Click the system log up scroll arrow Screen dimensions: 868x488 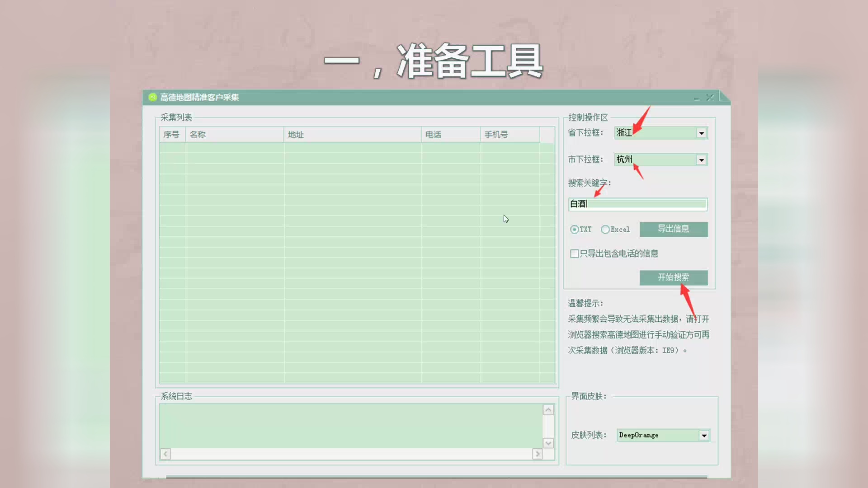[x=548, y=410]
